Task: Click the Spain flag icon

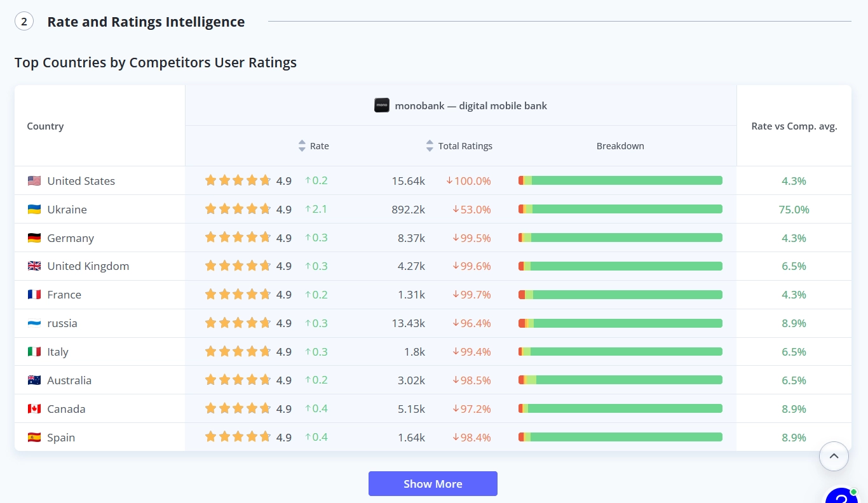Action: click(34, 438)
